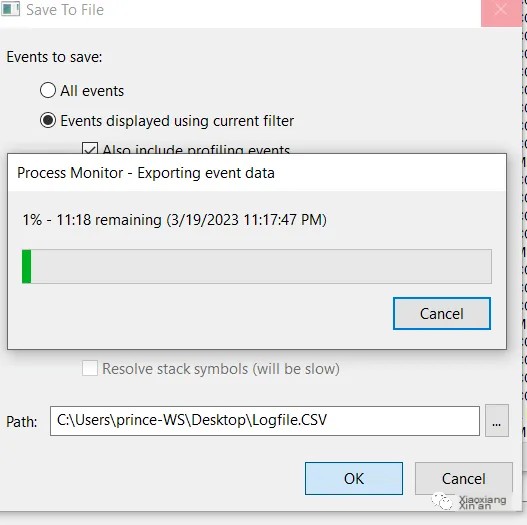The width and height of the screenshot is (527, 525).
Task: Click the Resolve stack symbols label text
Action: pos(221,369)
